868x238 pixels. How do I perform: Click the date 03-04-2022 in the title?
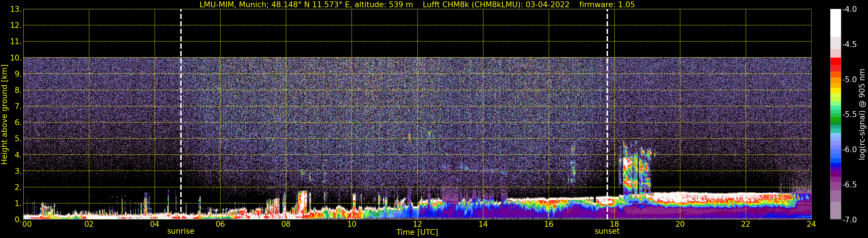click(x=548, y=5)
